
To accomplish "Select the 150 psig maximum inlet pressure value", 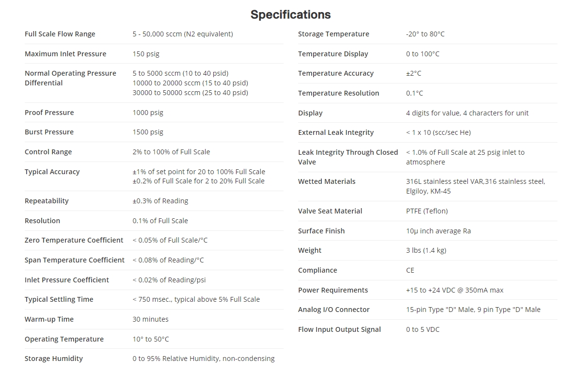I will click(146, 54).
